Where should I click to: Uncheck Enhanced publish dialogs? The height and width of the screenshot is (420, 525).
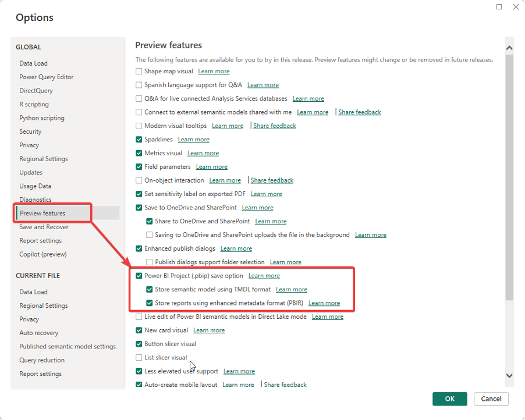[139, 248]
